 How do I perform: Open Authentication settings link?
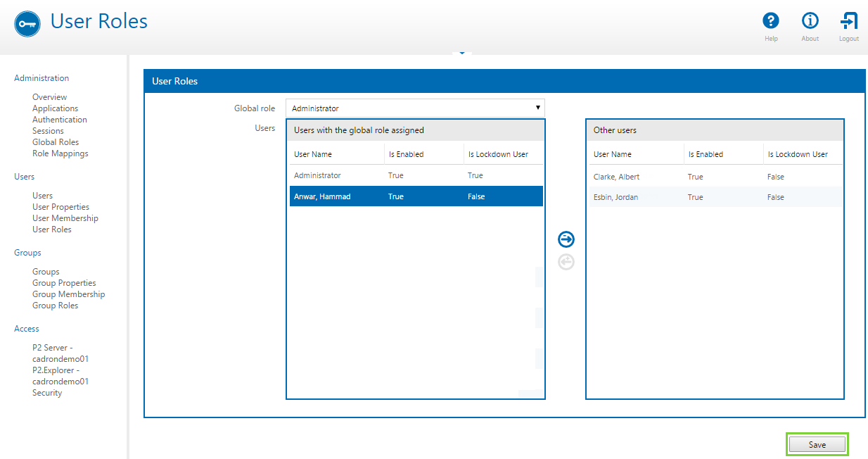pos(59,120)
